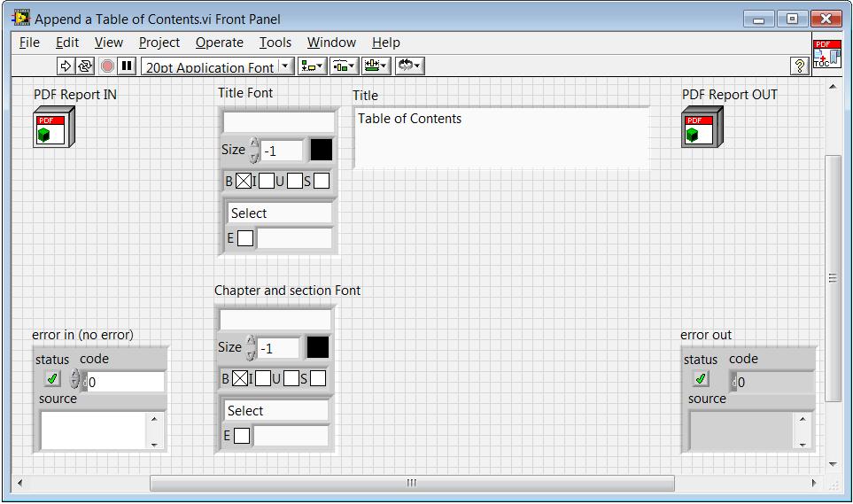
Task: Open the Align Objects dropdown
Action: 312,66
